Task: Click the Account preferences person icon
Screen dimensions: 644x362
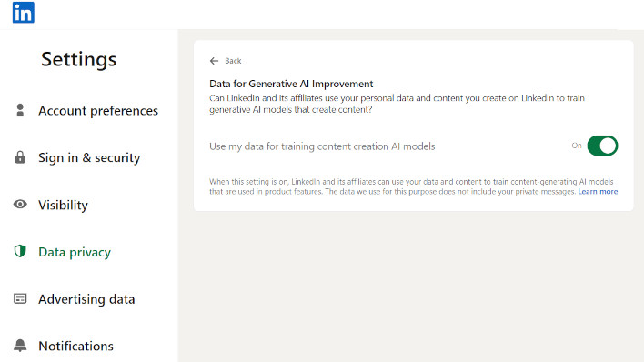Action: click(20, 110)
